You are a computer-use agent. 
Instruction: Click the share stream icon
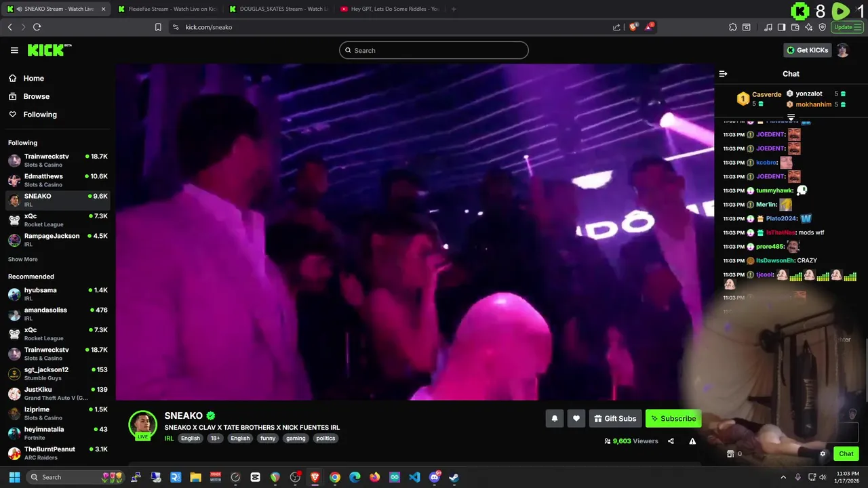tap(671, 441)
